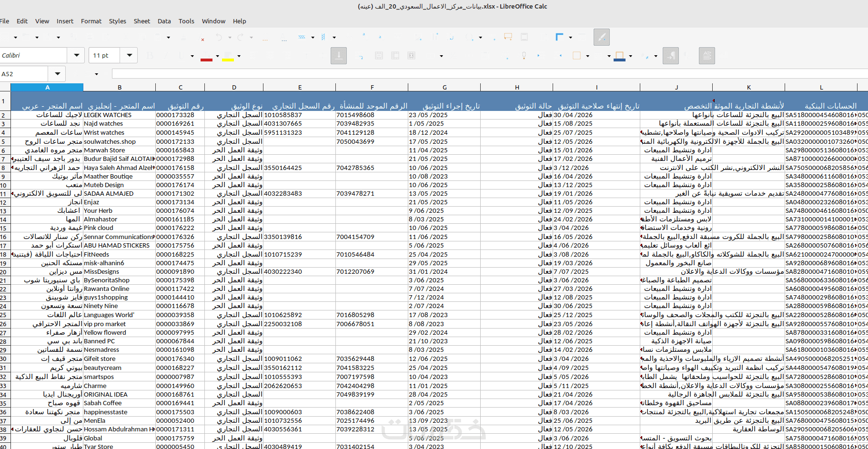
Task: Apply borders using the Borders icon
Action: point(577,56)
